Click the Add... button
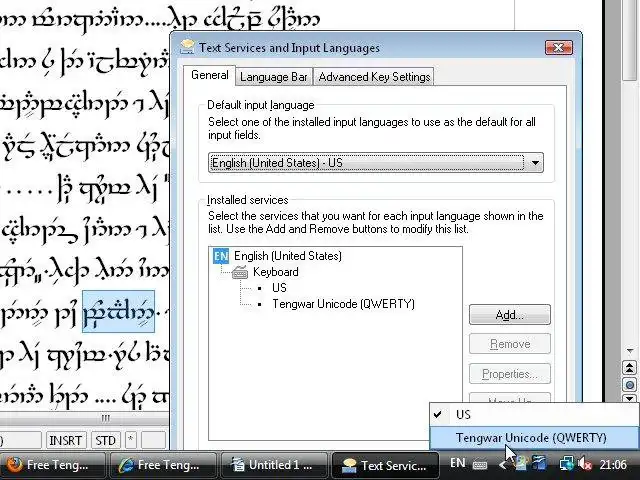The width and height of the screenshot is (640, 480). (x=509, y=315)
